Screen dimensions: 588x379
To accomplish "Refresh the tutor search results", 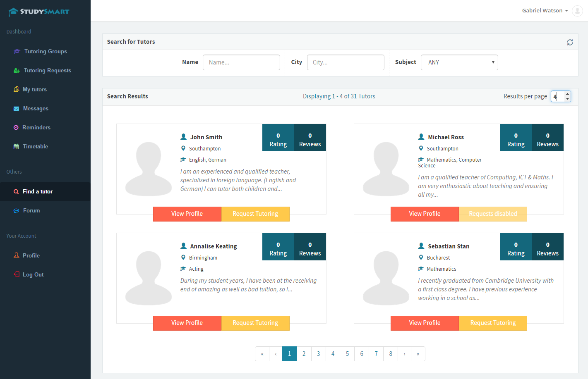I will (x=570, y=42).
